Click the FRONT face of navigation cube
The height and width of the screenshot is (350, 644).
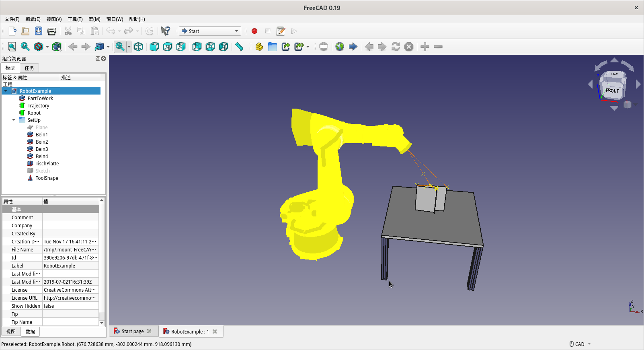pos(612,91)
